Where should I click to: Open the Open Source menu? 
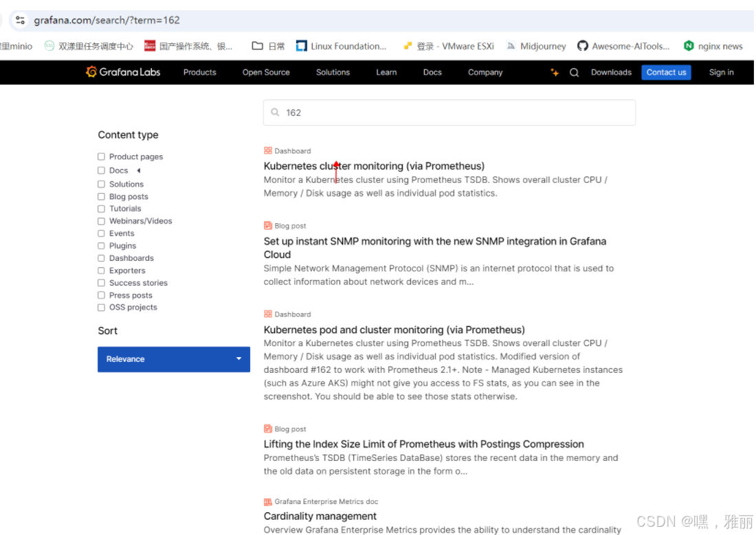click(266, 72)
